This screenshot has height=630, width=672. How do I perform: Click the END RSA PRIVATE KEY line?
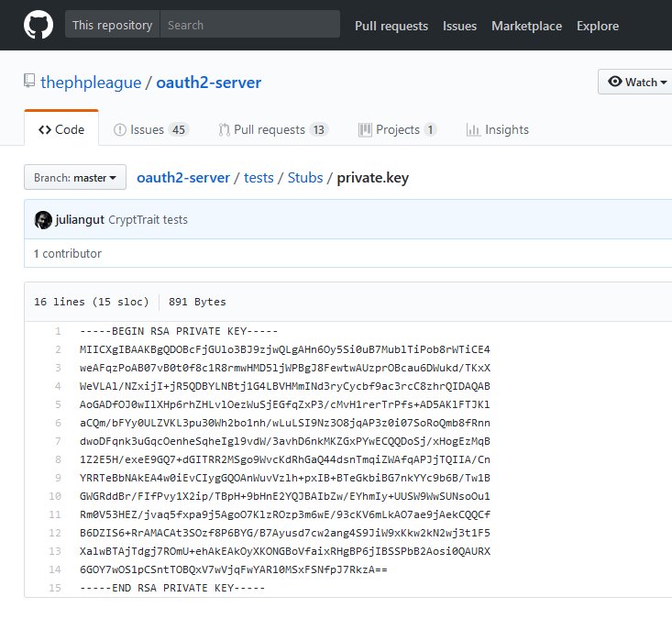172,588
